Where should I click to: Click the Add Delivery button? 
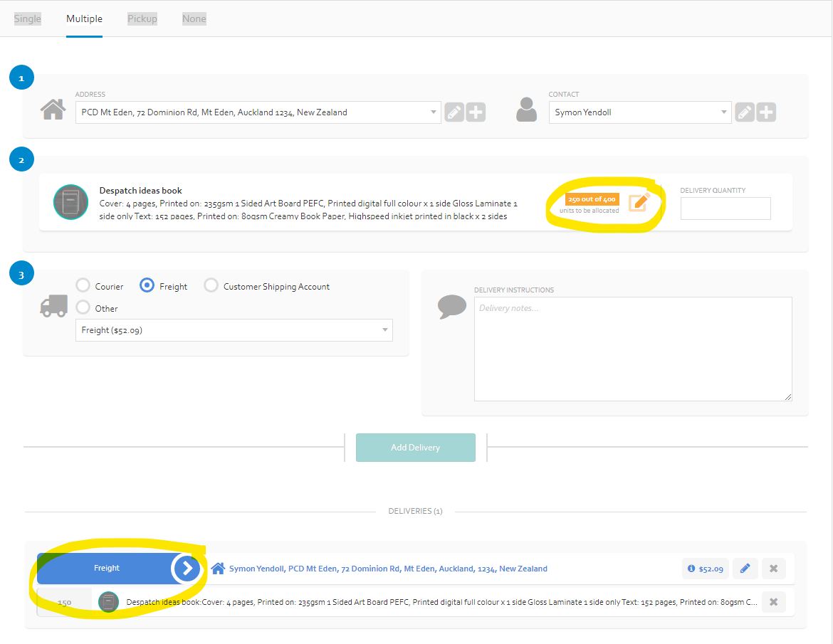[416, 448]
